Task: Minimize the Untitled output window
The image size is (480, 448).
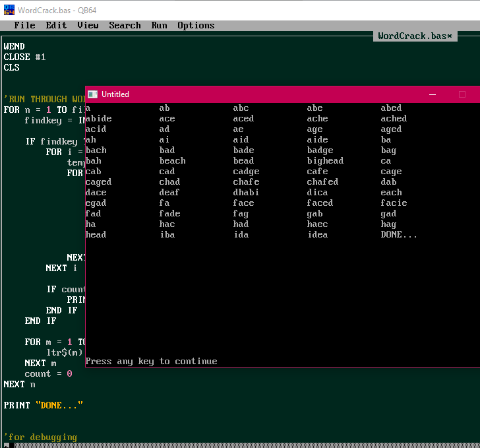Action: [432, 94]
